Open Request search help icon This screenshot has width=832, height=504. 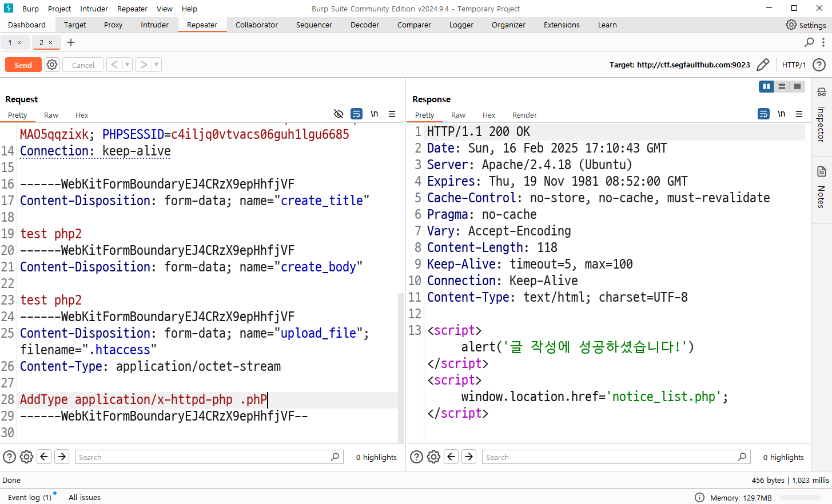9,457
